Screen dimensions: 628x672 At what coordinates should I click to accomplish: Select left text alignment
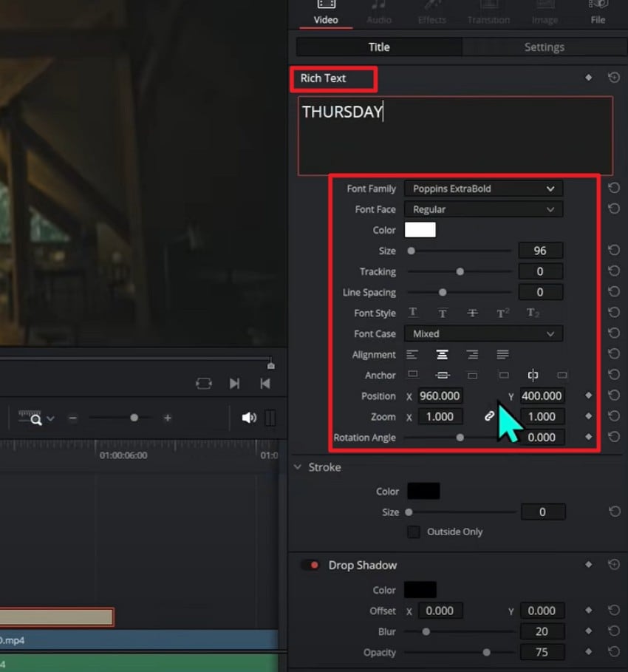pos(412,354)
